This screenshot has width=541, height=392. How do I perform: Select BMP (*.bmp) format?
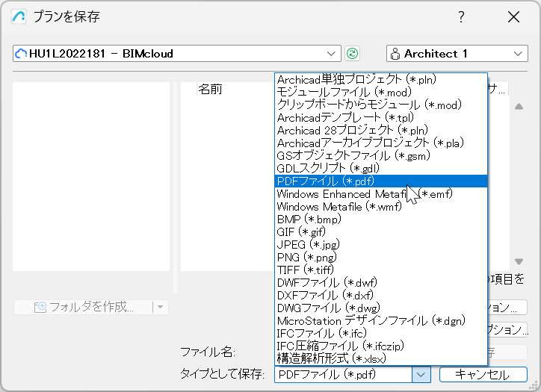381,220
